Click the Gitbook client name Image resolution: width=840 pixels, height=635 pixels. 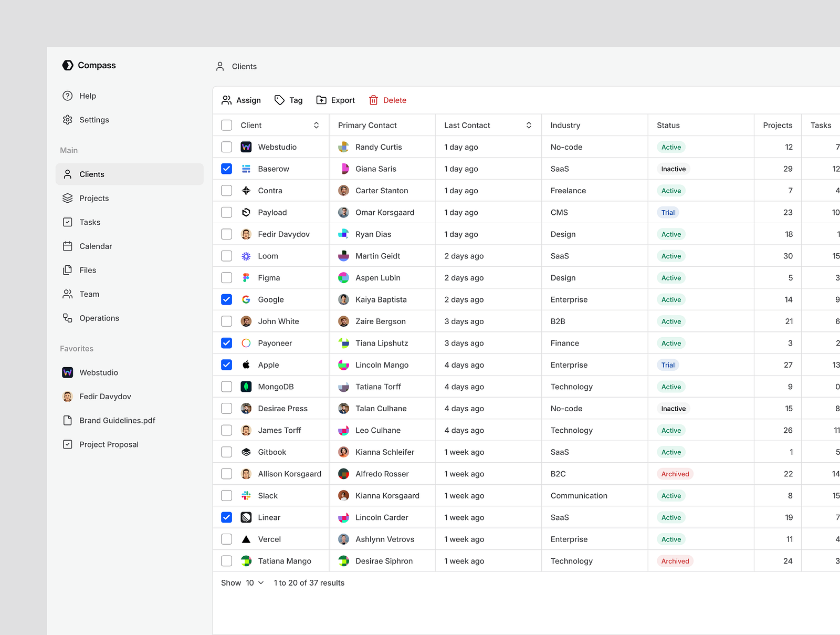[272, 452]
